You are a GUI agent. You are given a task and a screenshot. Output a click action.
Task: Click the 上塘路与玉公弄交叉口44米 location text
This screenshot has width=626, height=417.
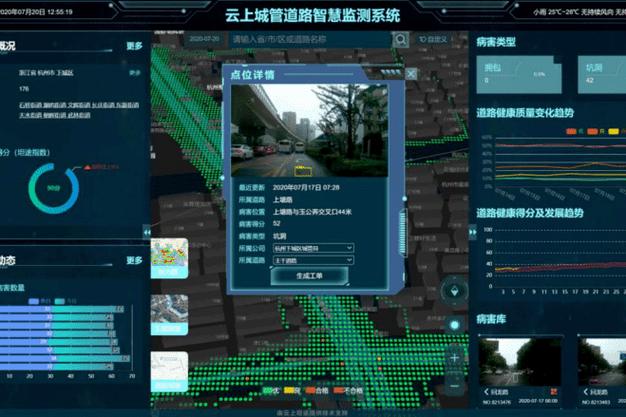coord(312,212)
